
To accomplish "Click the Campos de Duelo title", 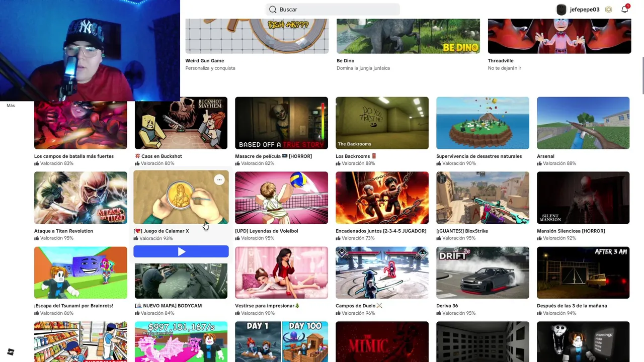I will (x=359, y=306).
